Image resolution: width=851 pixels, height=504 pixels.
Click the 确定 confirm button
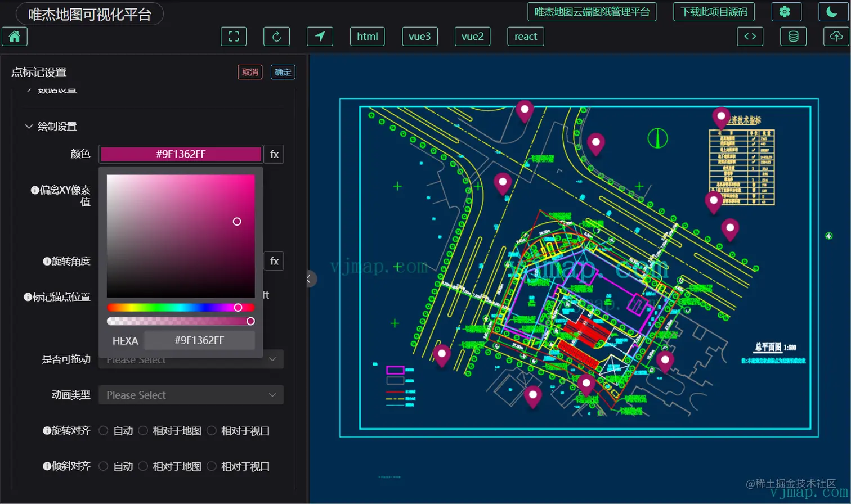[283, 72]
